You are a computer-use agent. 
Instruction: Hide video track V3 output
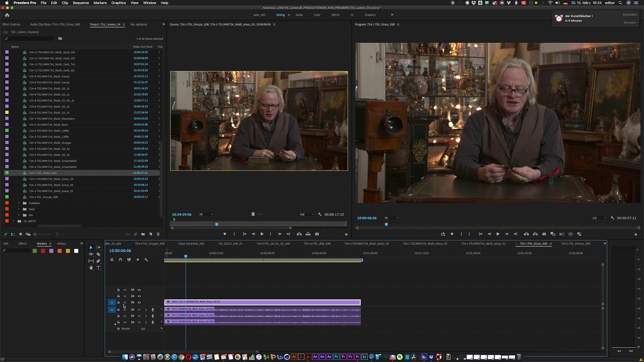pyautogui.click(x=139, y=290)
